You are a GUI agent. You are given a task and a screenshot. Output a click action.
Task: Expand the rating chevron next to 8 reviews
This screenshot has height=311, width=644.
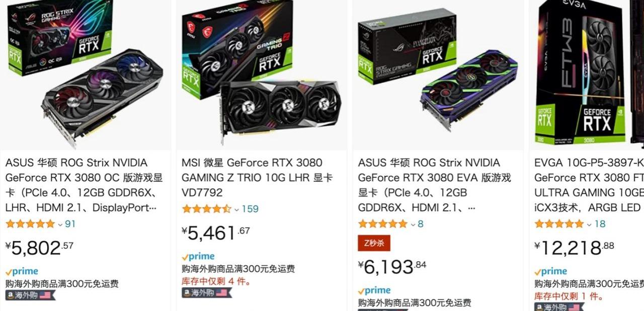click(x=413, y=224)
